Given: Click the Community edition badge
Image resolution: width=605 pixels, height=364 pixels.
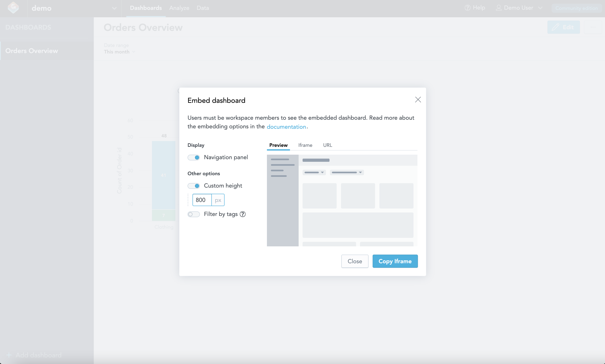Looking at the screenshot, I should click(577, 8).
